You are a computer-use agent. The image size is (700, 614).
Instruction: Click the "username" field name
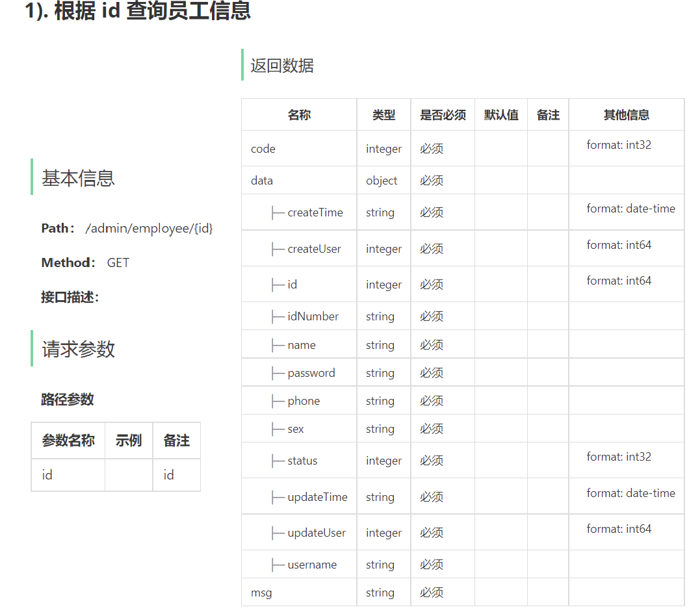point(312,565)
